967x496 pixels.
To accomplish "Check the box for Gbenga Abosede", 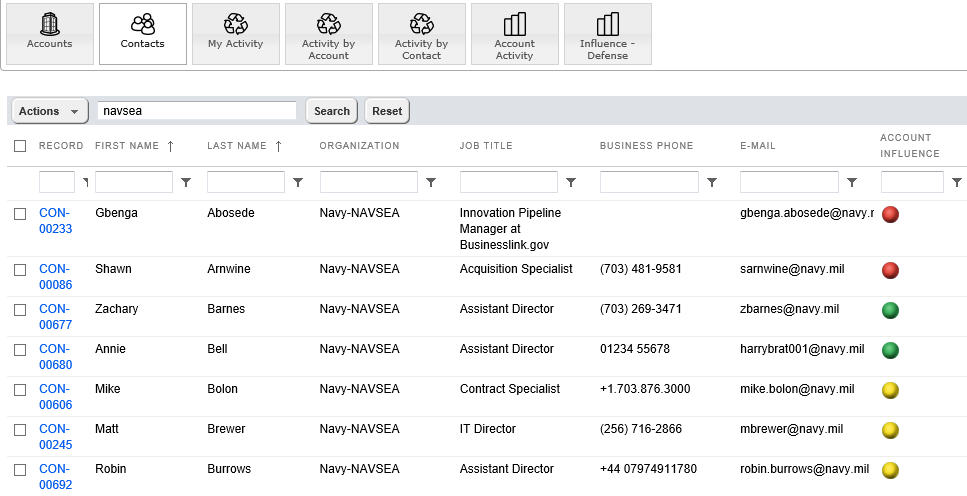I will click(20, 214).
